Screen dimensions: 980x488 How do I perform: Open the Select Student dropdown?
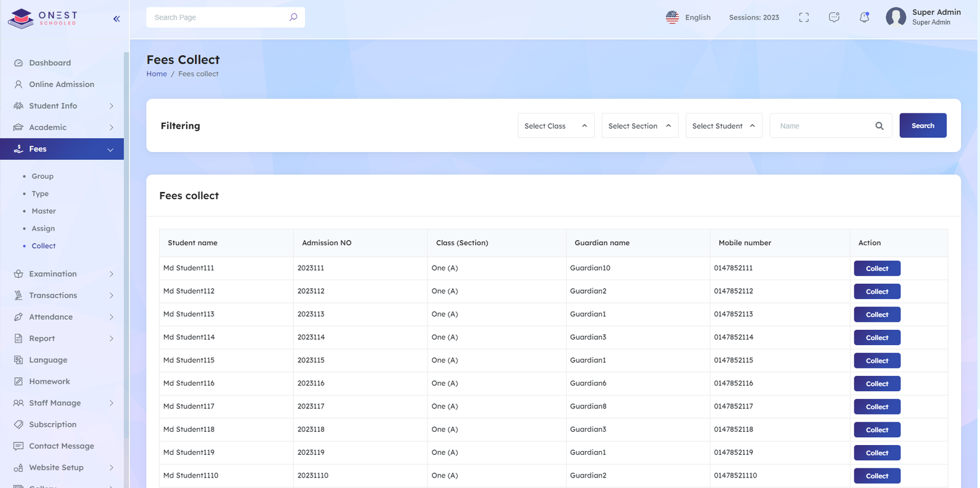click(724, 126)
